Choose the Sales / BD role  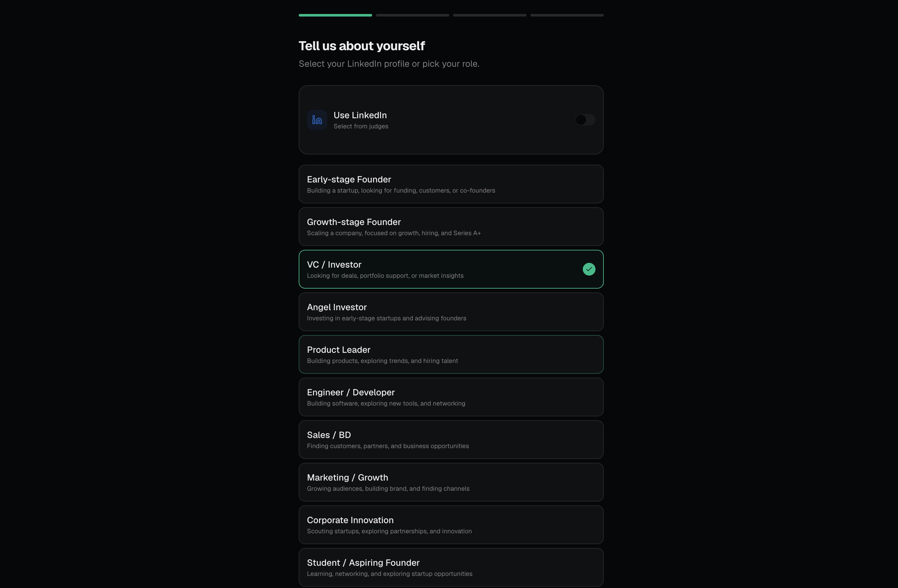pos(451,440)
